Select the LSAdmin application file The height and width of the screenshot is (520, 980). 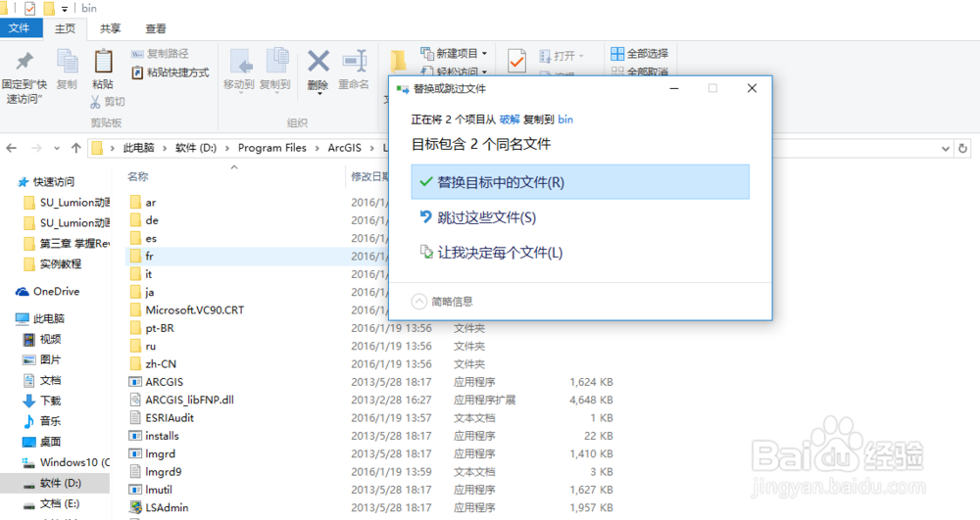point(160,507)
